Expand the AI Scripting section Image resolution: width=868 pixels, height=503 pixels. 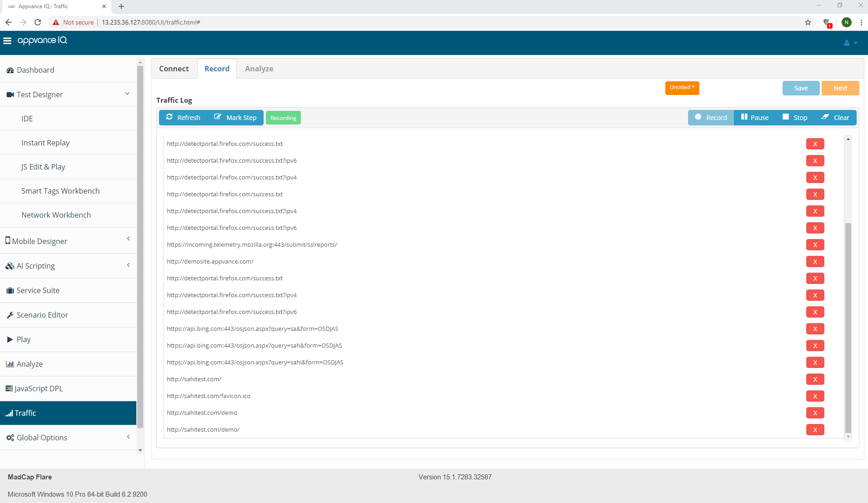pos(68,266)
